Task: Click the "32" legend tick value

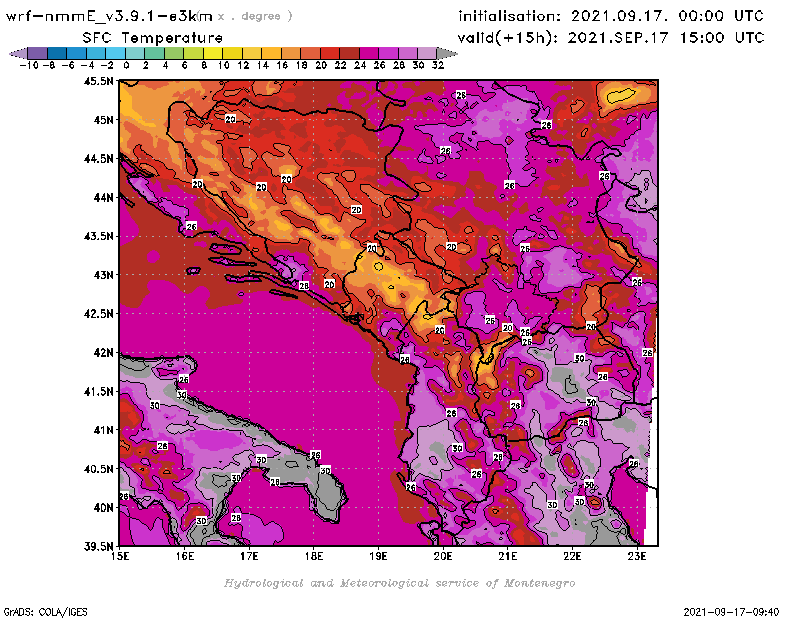Action: (x=438, y=66)
